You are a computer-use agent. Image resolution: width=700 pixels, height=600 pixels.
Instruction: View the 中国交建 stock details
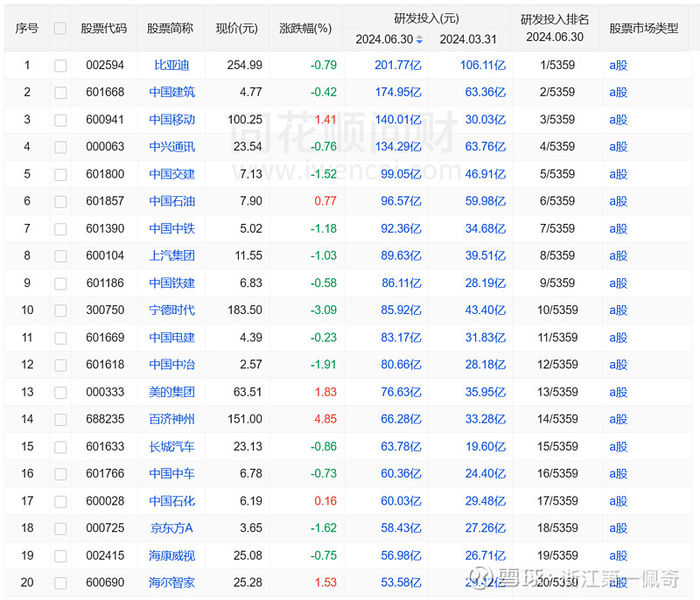171,174
